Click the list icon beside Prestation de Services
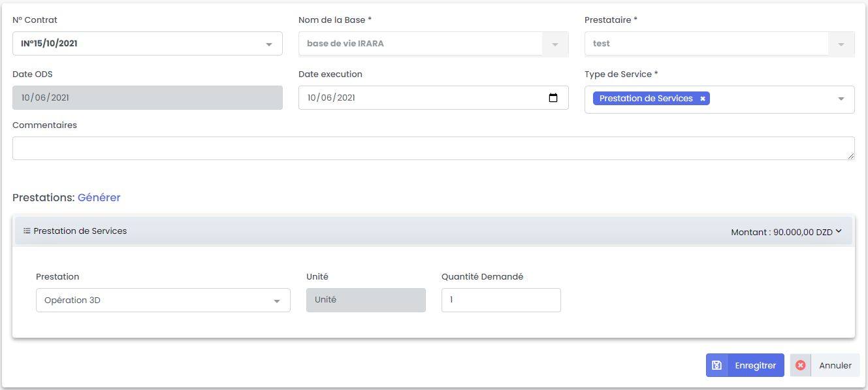The width and height of the screenshot is (868, 390). click(27, 231)
